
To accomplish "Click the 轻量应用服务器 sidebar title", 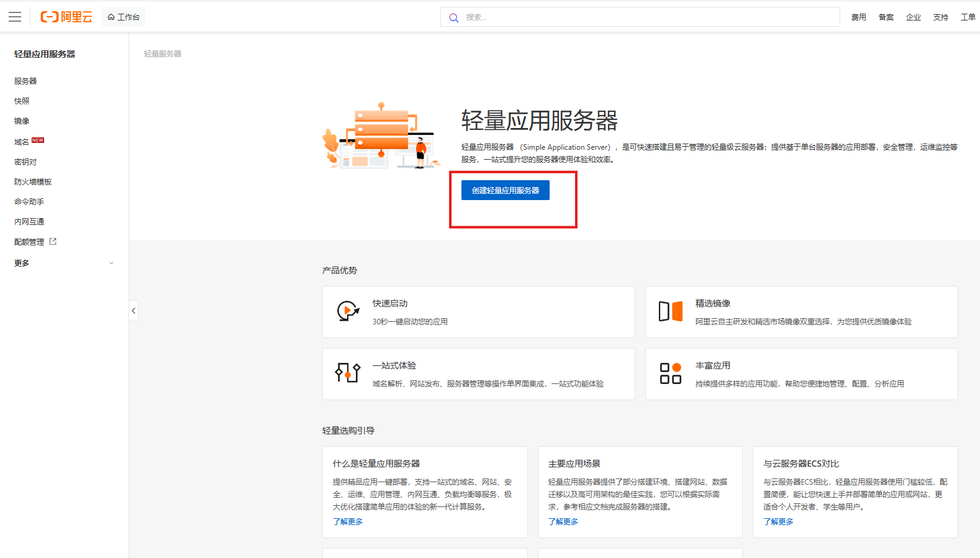I will click(45, 54).
